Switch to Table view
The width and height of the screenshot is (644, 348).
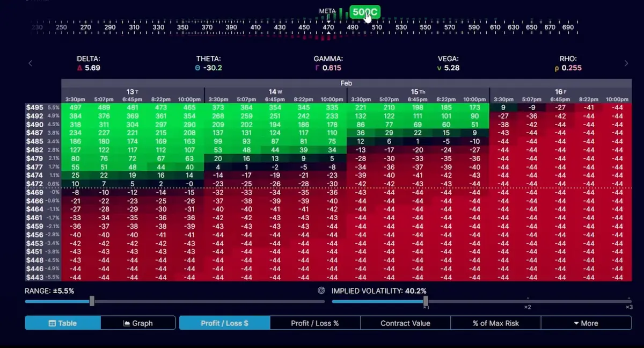point(63,323)
